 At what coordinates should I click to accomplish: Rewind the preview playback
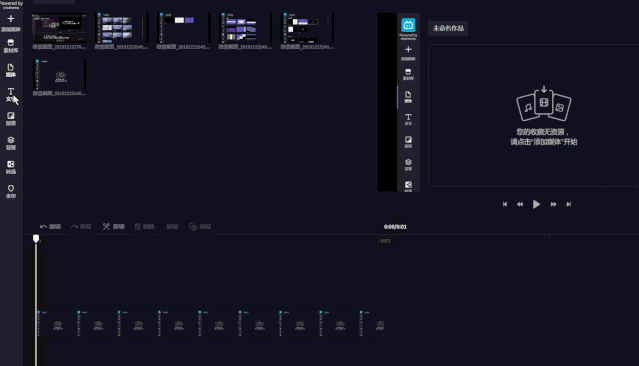tap(520, 204)
